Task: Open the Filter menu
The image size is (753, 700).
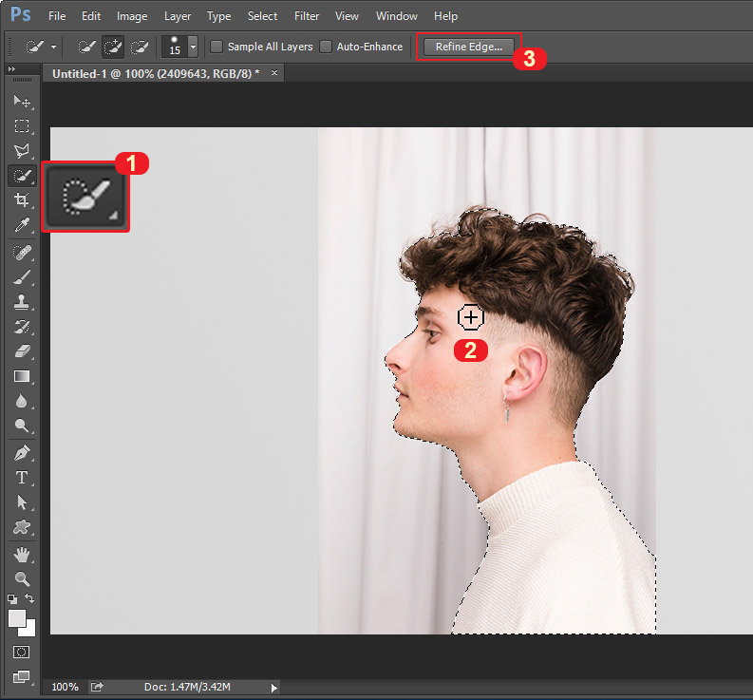Action: tap(307, 16)
